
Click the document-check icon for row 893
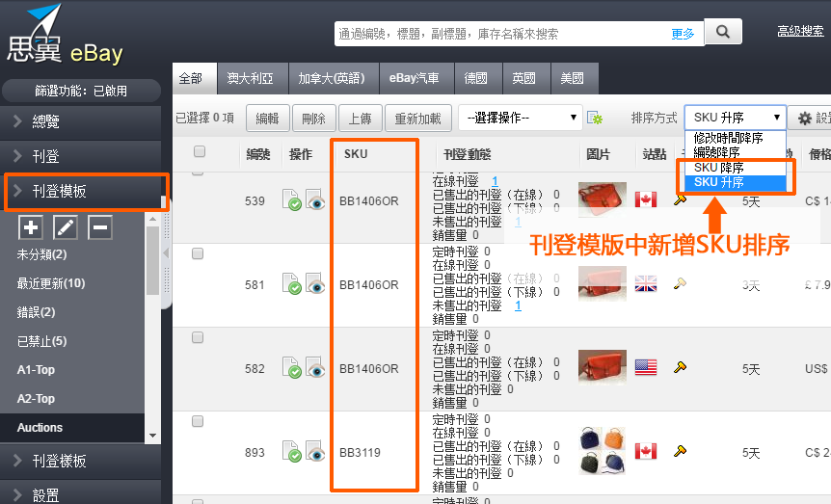coord(291,451)
